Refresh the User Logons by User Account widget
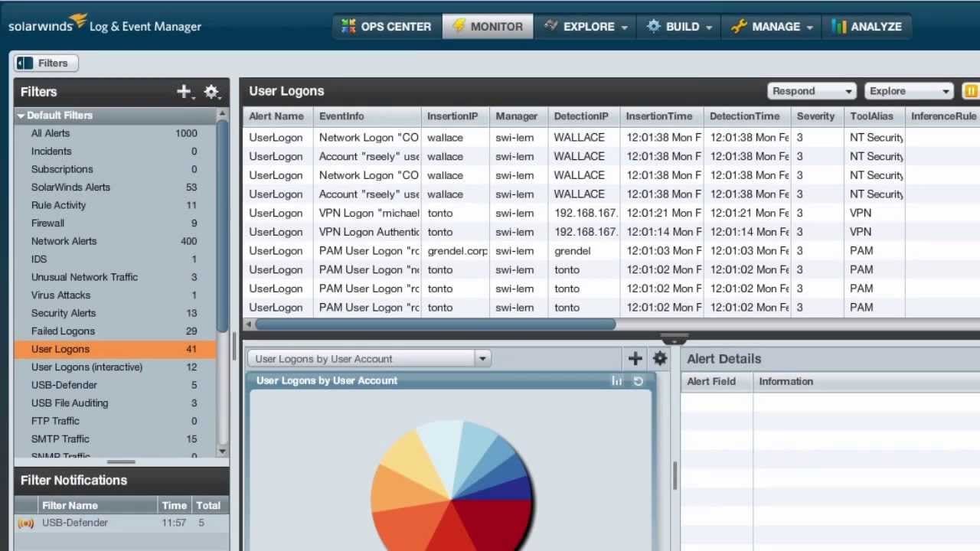Viewport: 980px width, 551px height. point(639,380)
